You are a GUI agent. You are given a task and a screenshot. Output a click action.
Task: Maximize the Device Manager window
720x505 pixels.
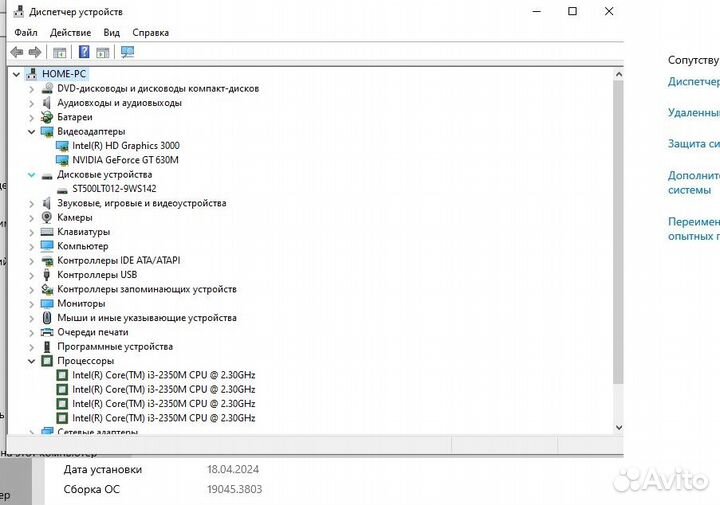(x=573, y=11)
